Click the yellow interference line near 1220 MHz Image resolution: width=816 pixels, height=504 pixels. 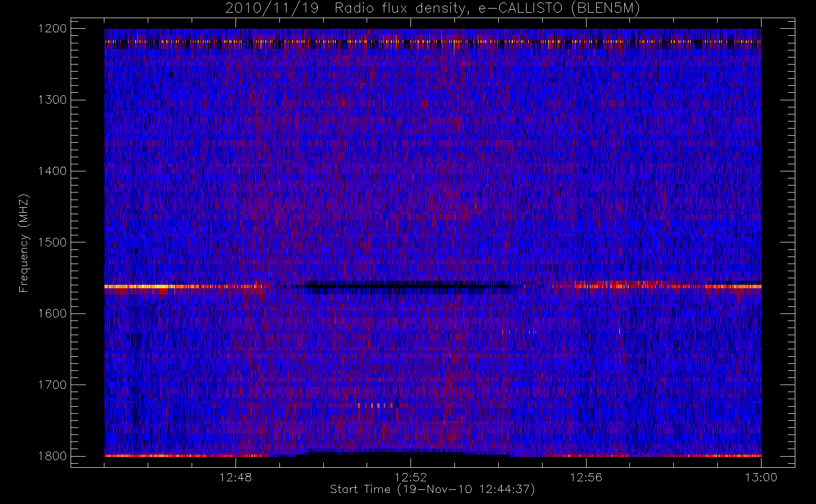(x=433, y=41)
